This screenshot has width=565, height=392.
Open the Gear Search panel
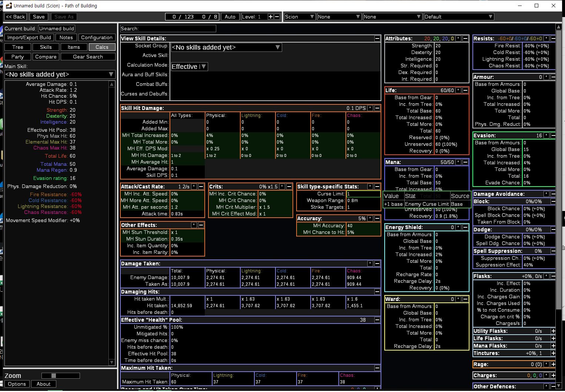[88, 57]
